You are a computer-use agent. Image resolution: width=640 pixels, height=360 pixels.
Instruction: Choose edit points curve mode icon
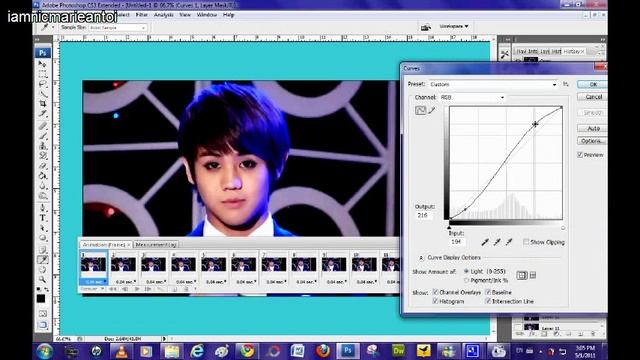(420, 110)
